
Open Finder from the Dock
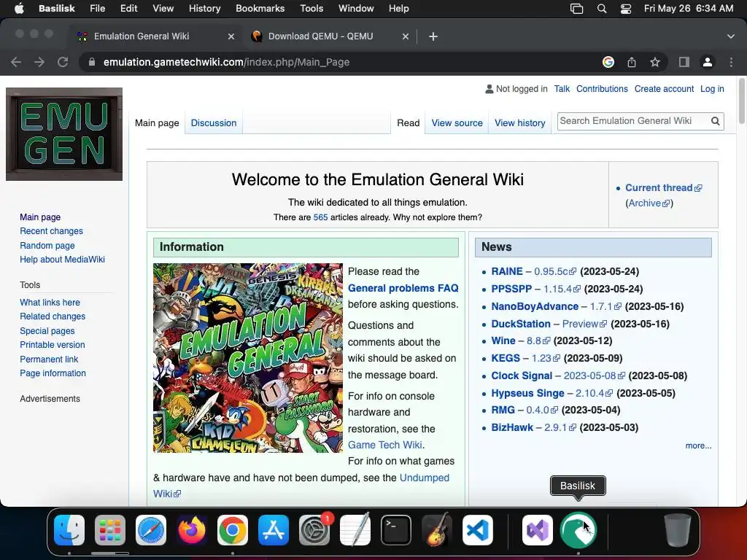pyautogui.click(x=69, y=530)
